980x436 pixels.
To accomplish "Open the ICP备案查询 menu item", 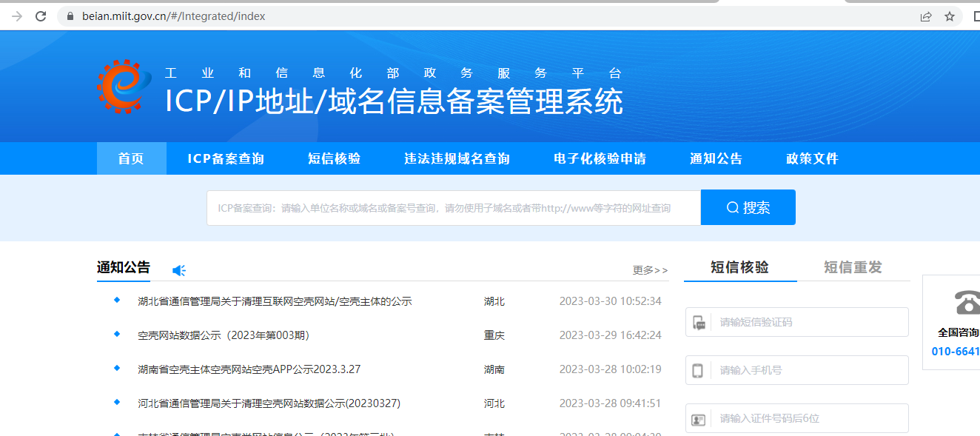I will coord(226,158).
